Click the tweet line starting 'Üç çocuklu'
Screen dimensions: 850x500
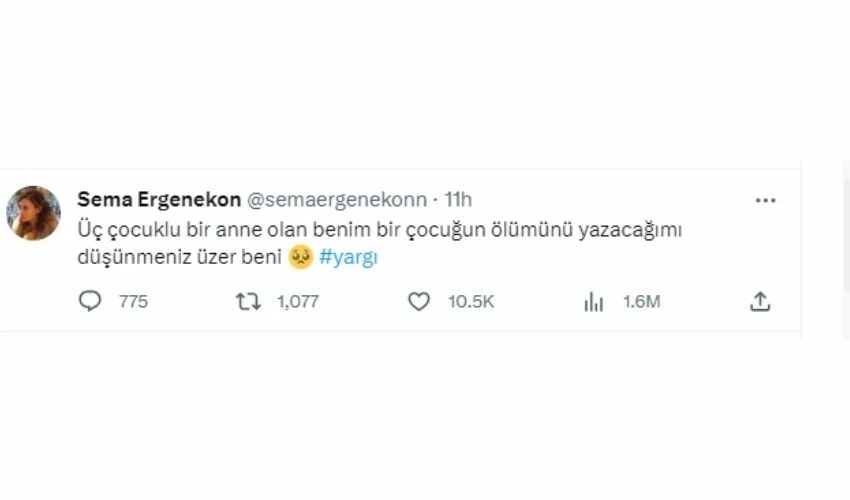[x=379, y=230]
